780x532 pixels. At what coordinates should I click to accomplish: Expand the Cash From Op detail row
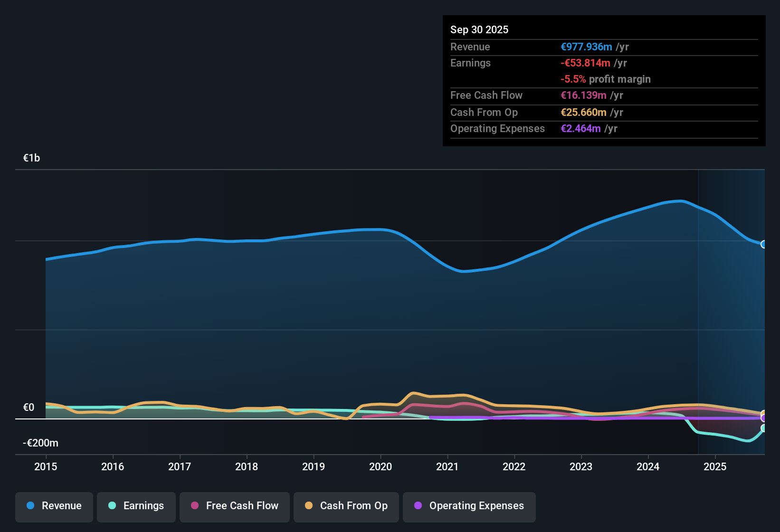pyautogui.click(x=484, y=113)
